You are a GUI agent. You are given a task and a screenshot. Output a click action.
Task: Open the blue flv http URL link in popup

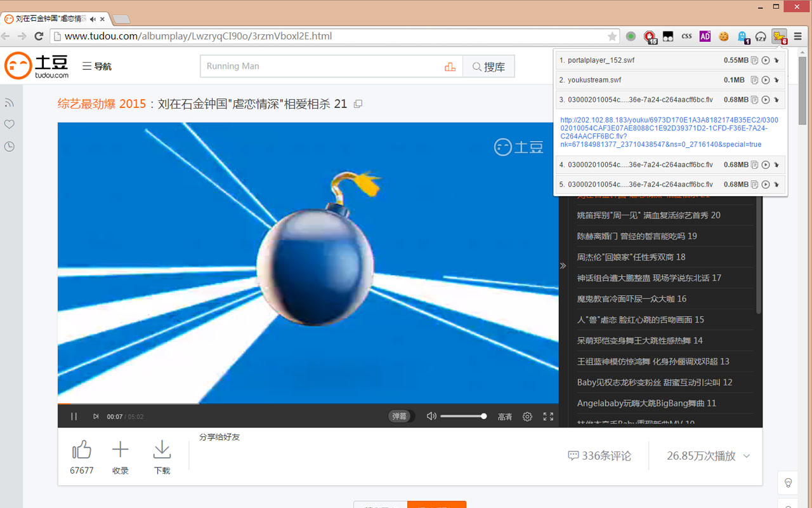click(670, 132)
